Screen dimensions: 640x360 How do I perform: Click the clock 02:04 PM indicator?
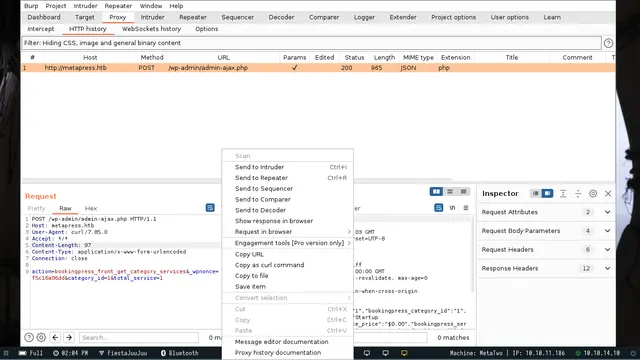point(70,353)
